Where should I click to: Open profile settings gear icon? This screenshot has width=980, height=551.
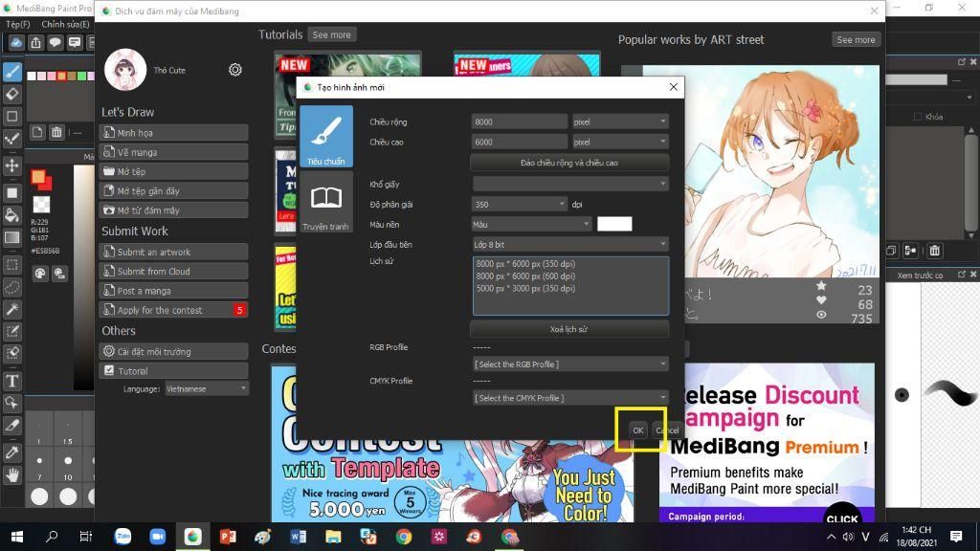click(235, 70)
